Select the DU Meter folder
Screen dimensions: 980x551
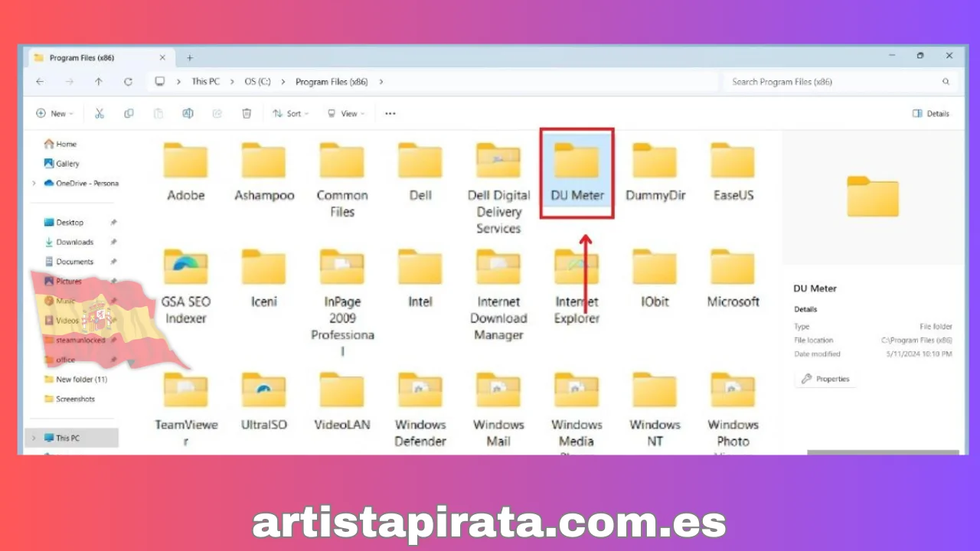coord(577,172)
